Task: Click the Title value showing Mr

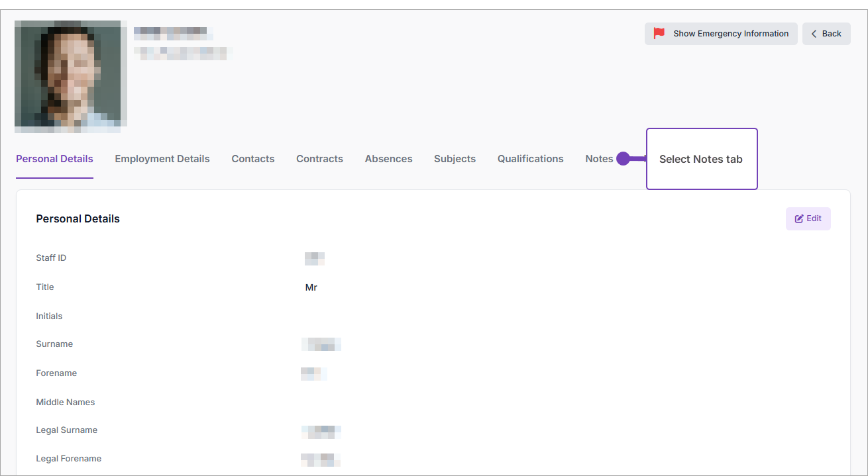Action: tap(311, 287)
